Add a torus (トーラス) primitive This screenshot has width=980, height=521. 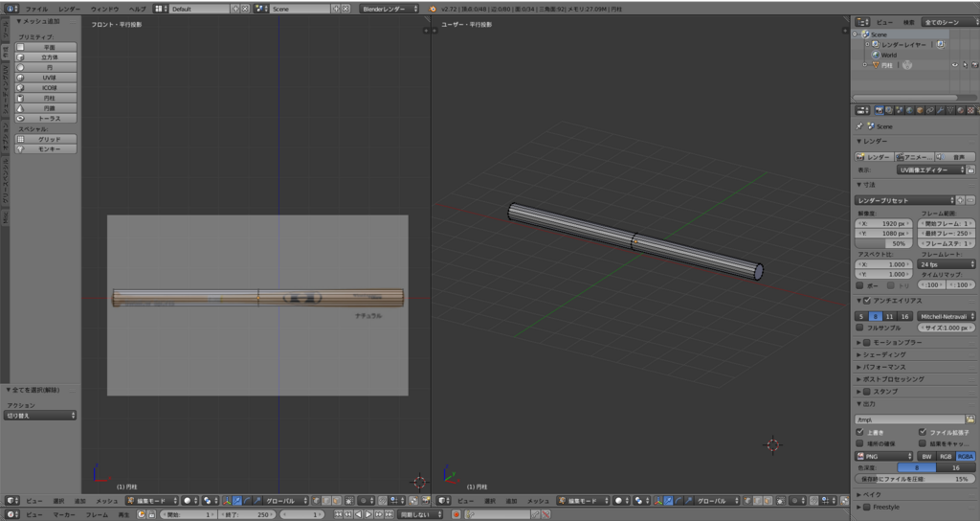tap(46, 118)
